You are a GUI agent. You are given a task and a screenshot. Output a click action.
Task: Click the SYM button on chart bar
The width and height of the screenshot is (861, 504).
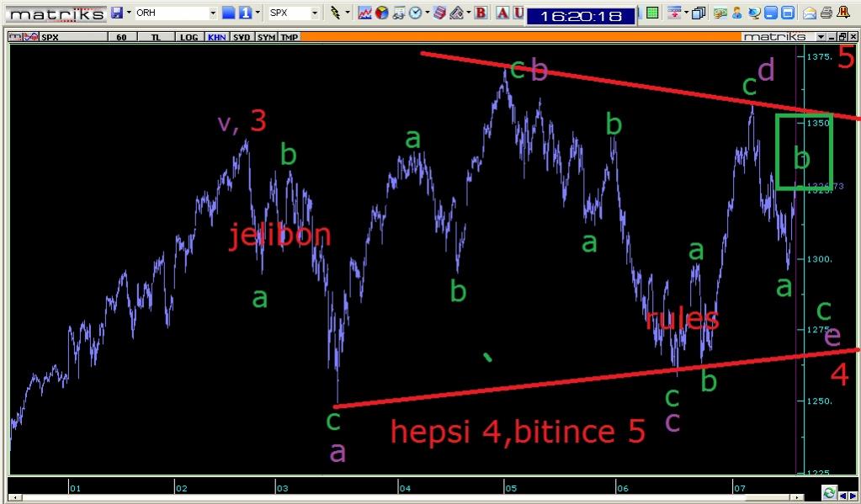[266, 38]
